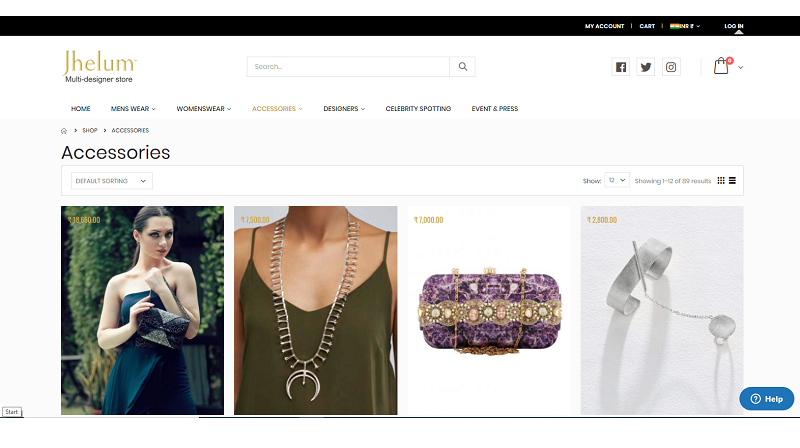Screen dimensions: 800x448
Task: Click inside the search input field
Action: (x=348, y=67)
